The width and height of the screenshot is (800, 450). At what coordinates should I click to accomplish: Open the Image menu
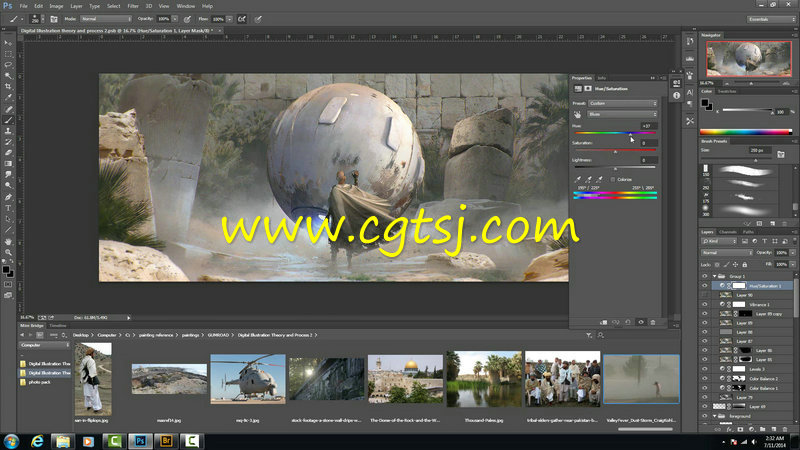[56, 6]
